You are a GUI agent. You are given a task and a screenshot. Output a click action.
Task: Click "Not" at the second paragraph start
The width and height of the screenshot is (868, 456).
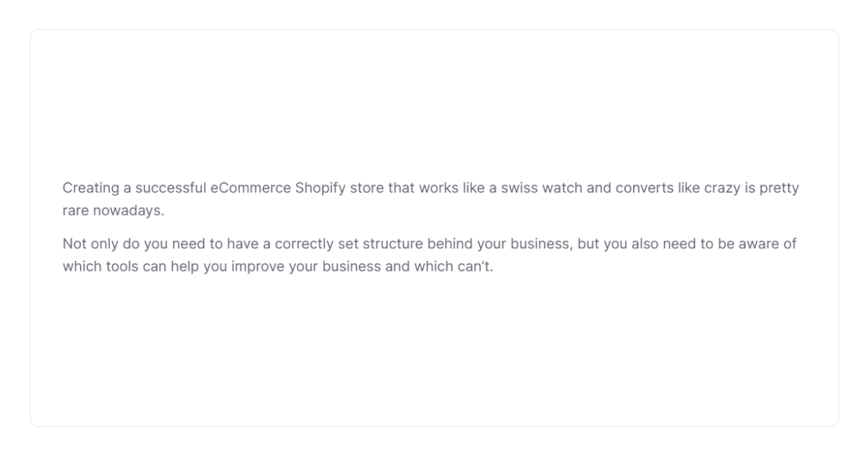[x=75, y=244]
